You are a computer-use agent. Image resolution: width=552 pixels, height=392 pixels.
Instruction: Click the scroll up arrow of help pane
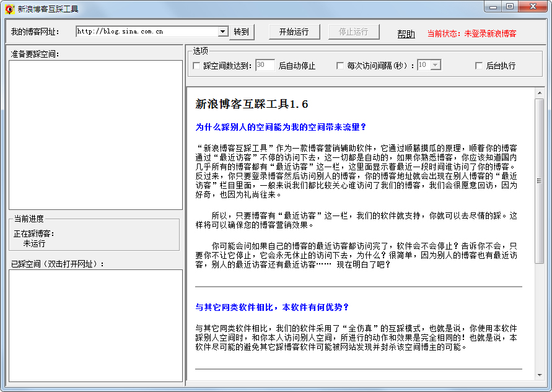pos(540,93)
